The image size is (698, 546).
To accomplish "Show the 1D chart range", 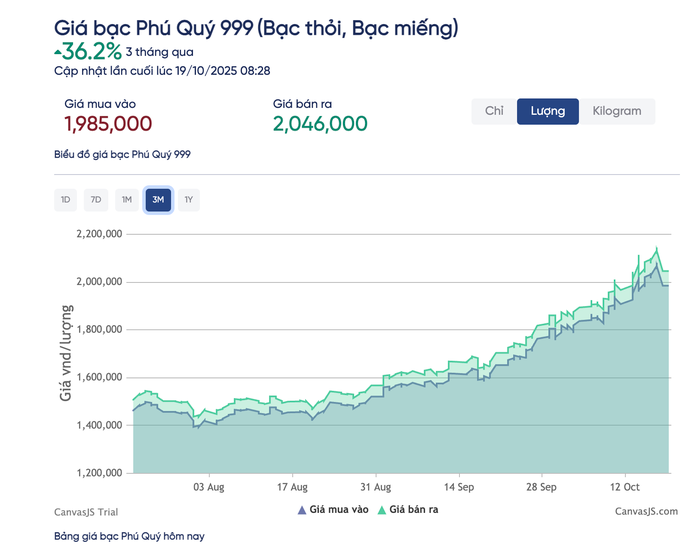I will click(x=65, y=200).
